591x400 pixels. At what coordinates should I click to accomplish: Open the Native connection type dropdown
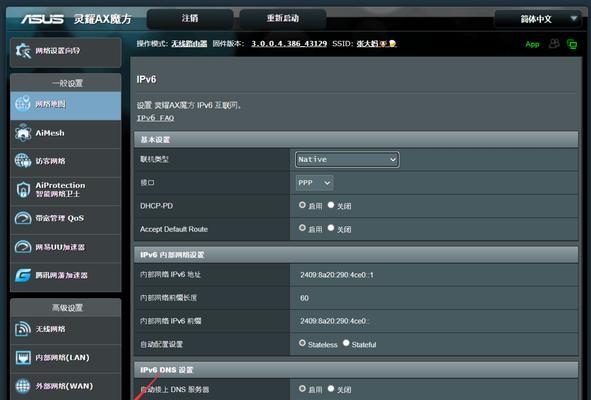347,159
